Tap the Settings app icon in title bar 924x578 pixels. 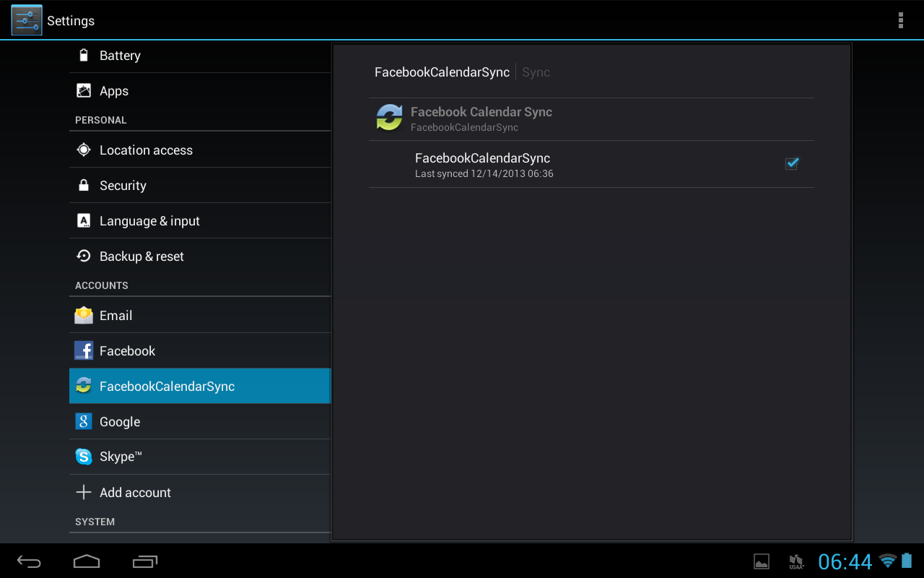(27, 20)
